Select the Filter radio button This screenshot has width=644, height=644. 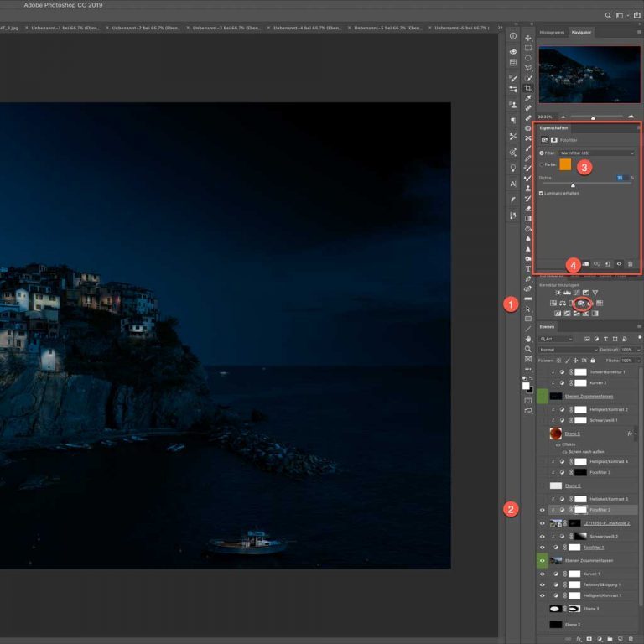coord(542,153)
